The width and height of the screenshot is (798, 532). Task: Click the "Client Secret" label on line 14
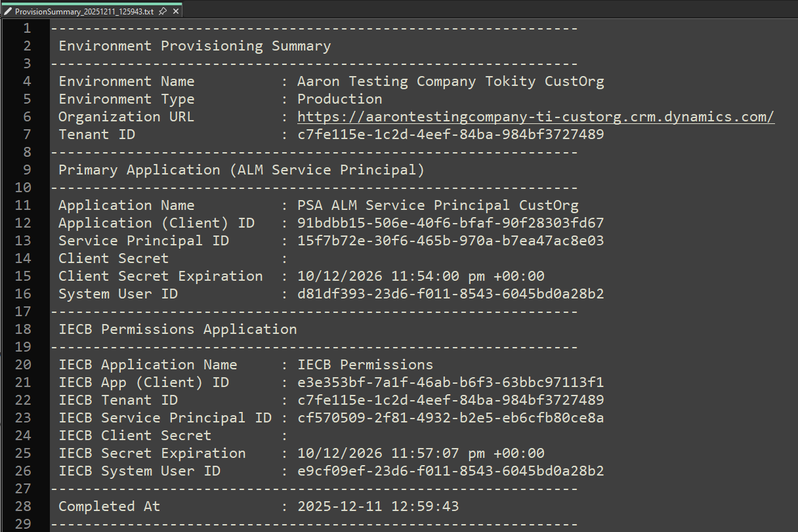(113, 258)
